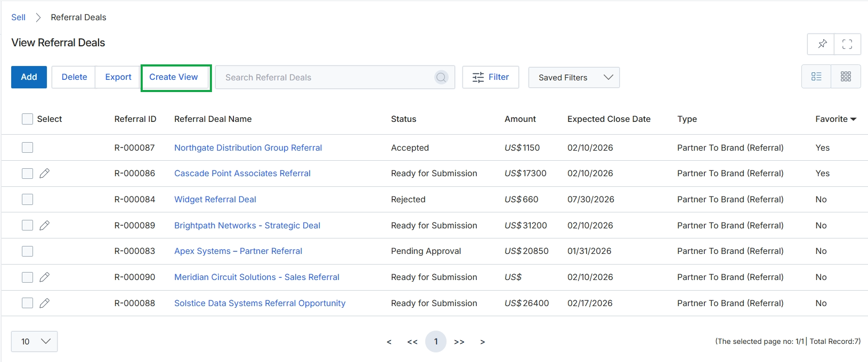
Task: Click the Rejected status cell
Action: click(x=408, y=199)
